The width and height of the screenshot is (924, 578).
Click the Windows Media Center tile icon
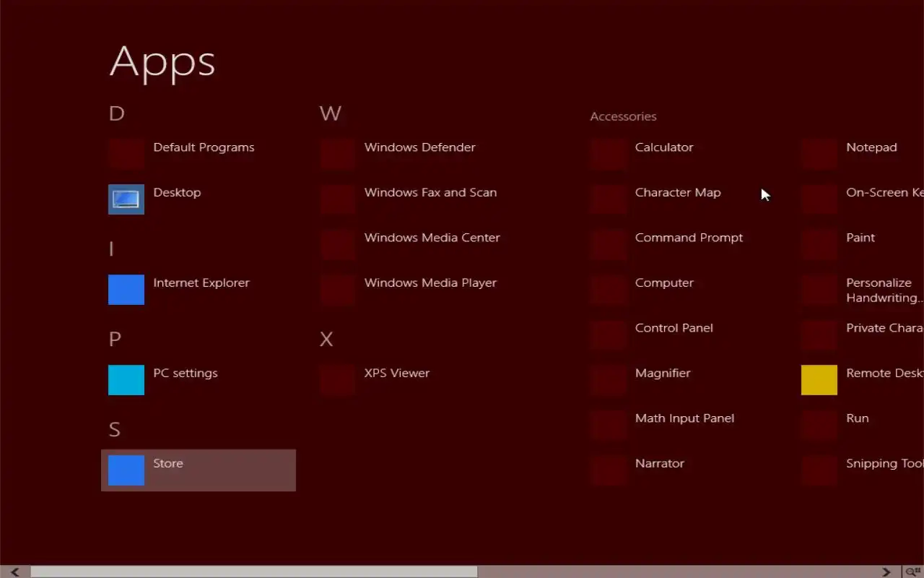(x=337, y=244)
